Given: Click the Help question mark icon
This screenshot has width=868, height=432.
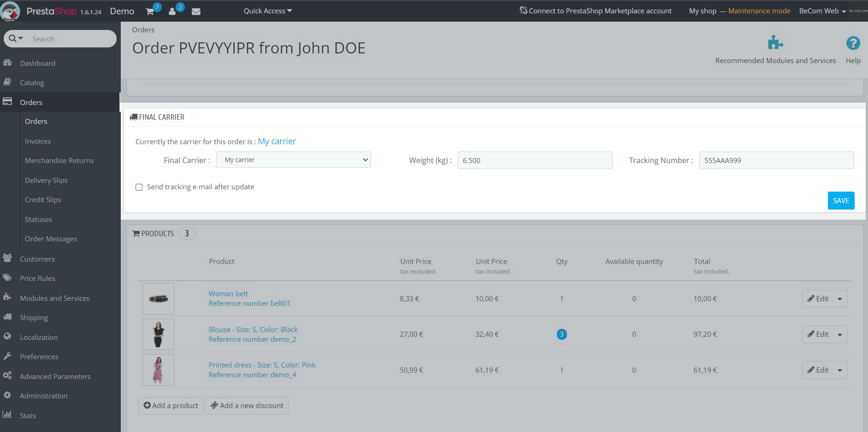Looking at the screenshot, I should click(x=853, y=43).
